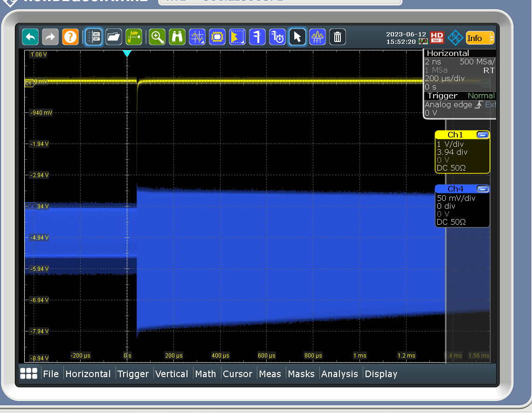Minimize the Ch1 signal box

[483, 135]
